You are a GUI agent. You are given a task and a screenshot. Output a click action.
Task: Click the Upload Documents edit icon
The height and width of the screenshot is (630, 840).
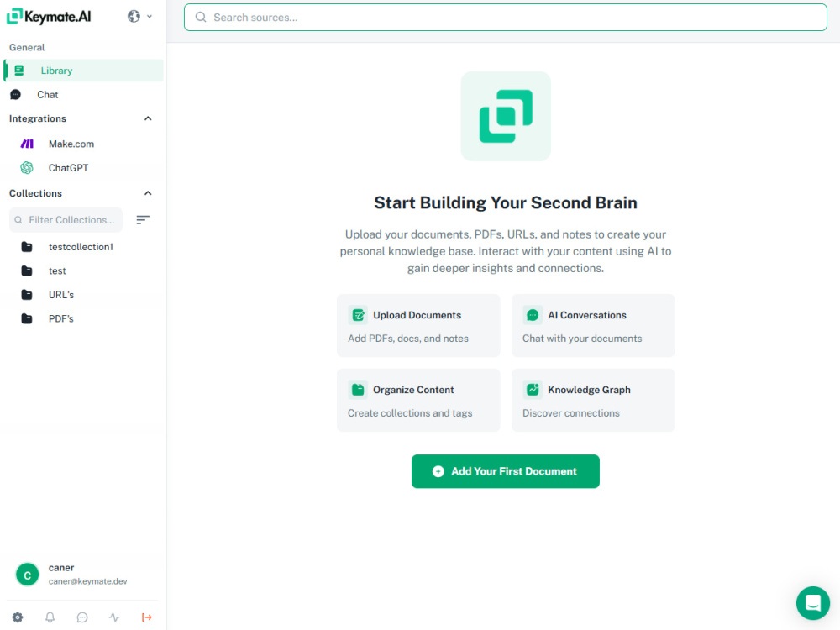click(x=358, y=316)
